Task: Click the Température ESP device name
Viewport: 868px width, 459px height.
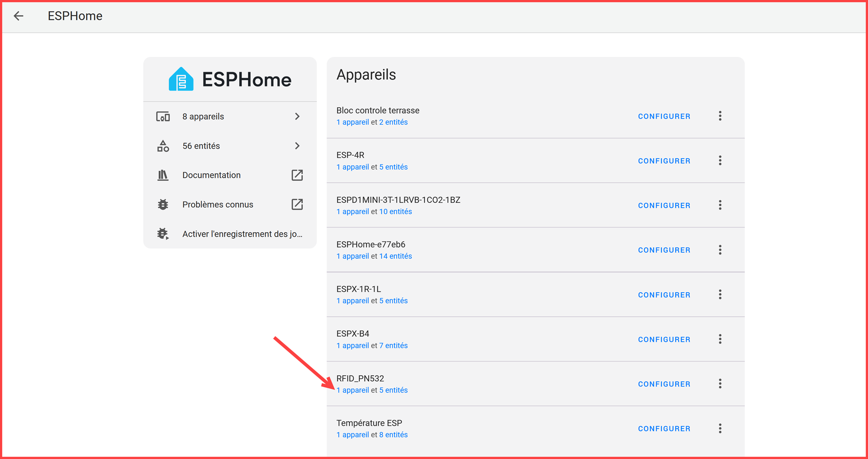Action: 369,423
